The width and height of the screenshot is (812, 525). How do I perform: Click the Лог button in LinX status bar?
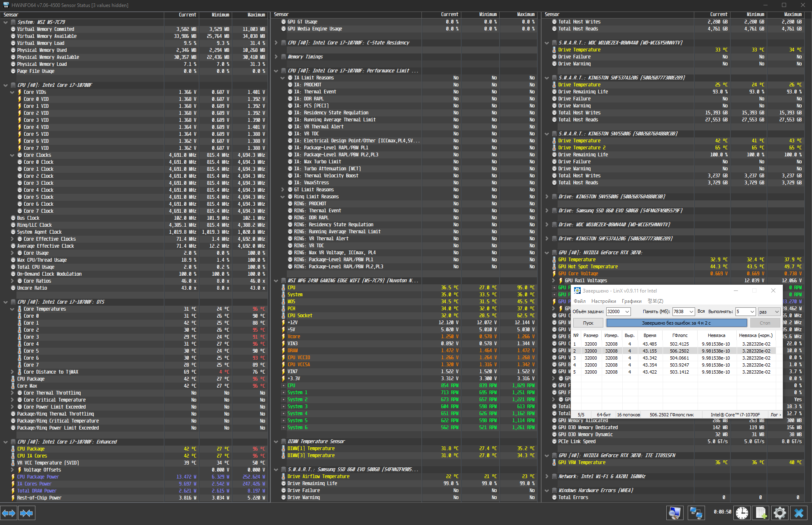775,415
